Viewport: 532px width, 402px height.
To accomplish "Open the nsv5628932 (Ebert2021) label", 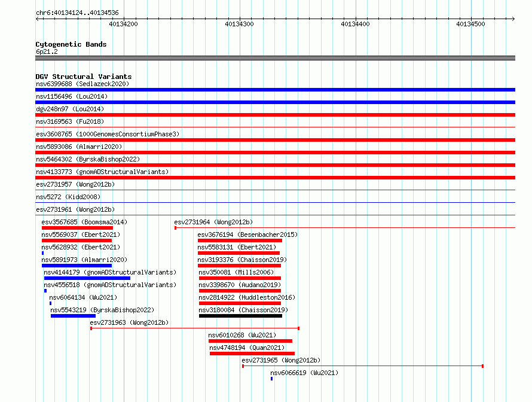I will 81,247.
